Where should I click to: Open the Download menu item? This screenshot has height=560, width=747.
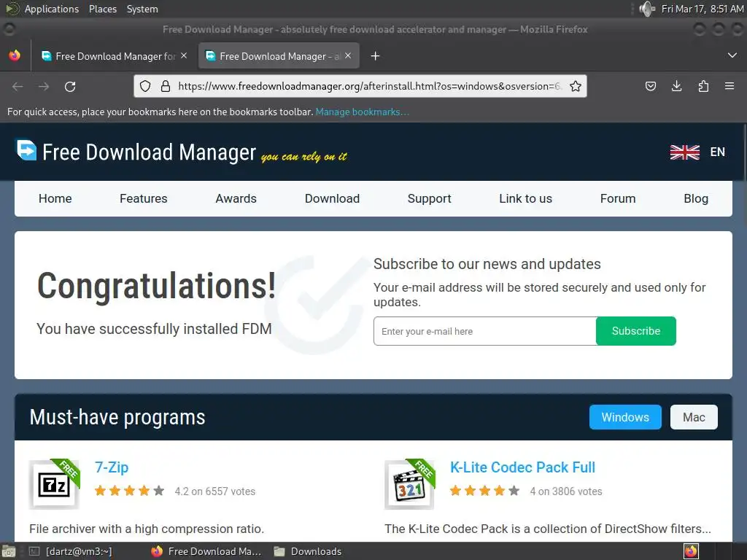[x=332, y=198]
